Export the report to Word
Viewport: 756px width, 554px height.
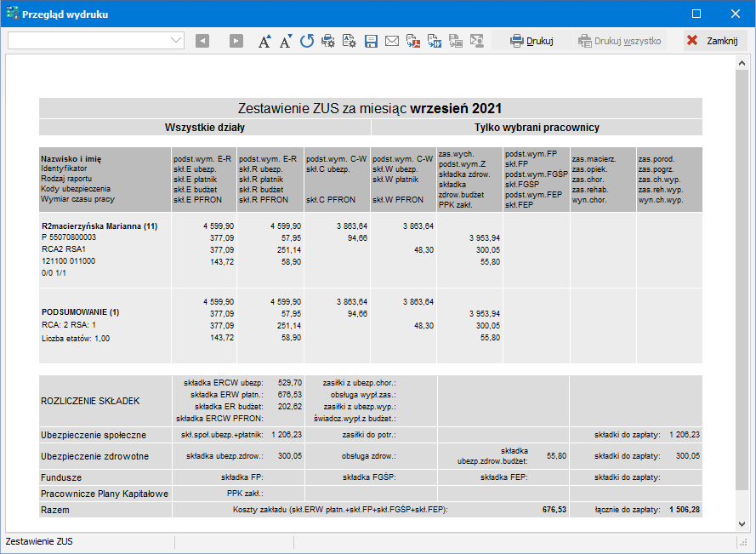[435, 41]
